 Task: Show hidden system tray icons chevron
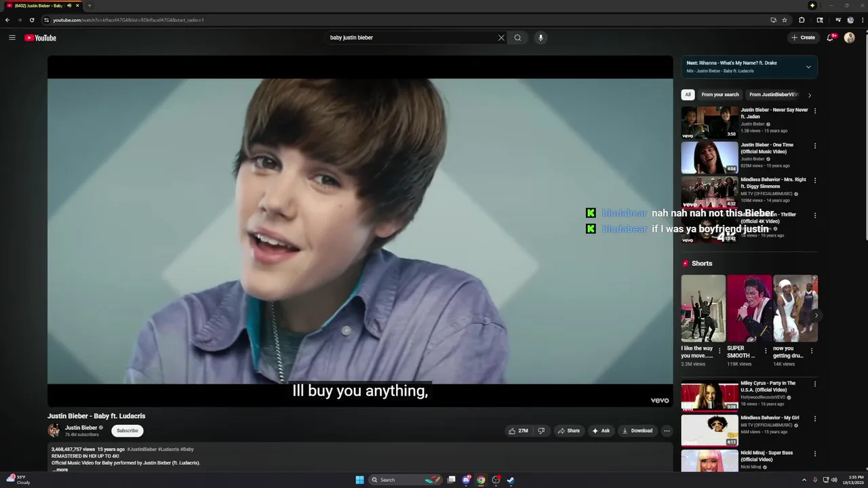pos(804,480)
